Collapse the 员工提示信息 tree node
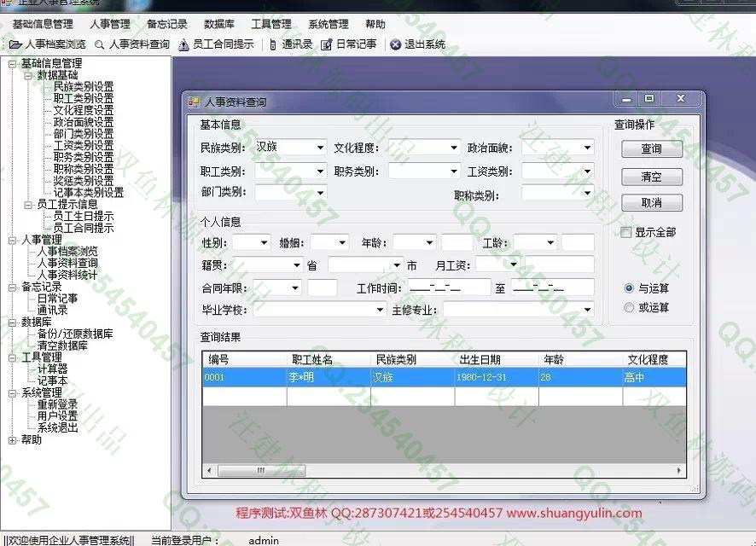 [28, 205]
